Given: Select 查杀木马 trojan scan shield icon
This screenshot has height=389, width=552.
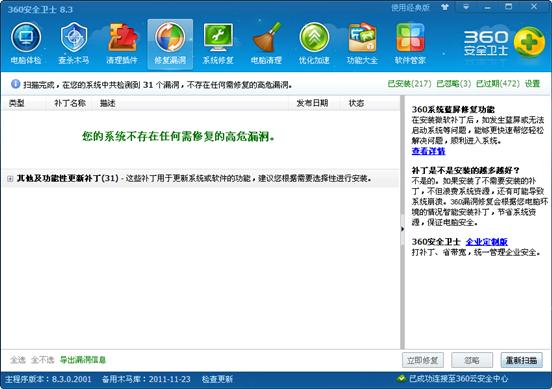Looking at the screenshot, I should pos(74,43).
